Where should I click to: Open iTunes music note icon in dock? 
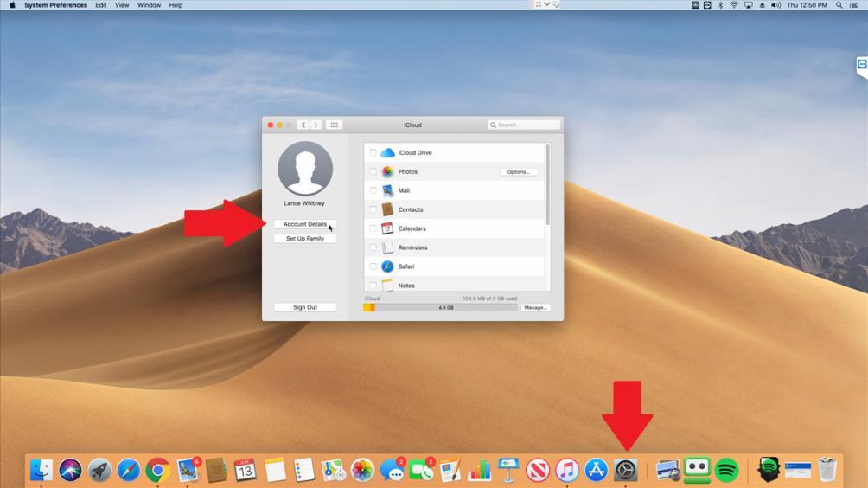click(x=567, y=471)
